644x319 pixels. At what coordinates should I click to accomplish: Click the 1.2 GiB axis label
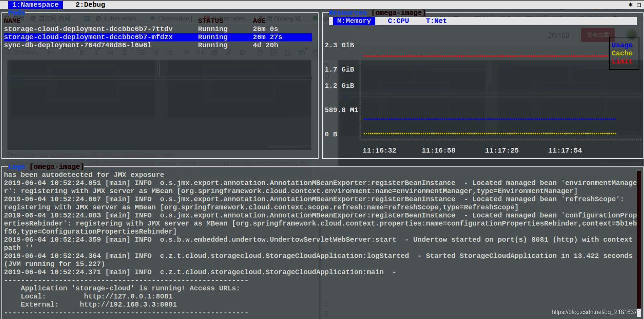pos(339,85)
